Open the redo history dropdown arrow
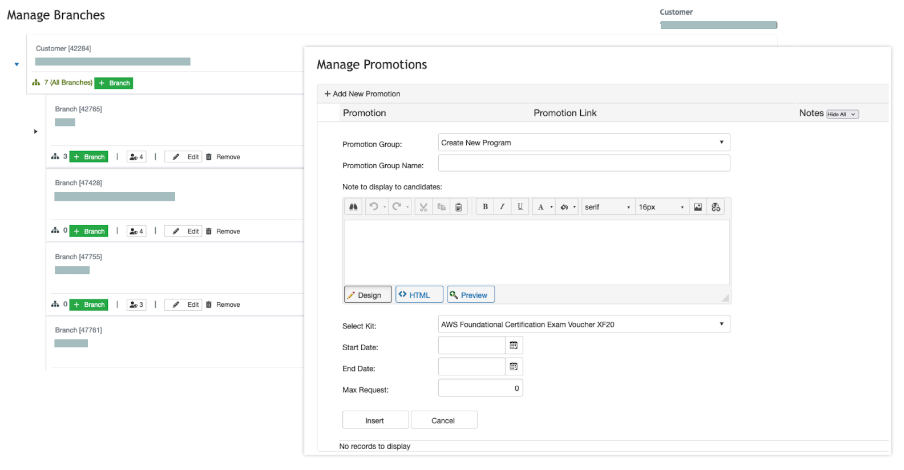Viewport: 904px width, 470px height. click(x=408, y=207)
